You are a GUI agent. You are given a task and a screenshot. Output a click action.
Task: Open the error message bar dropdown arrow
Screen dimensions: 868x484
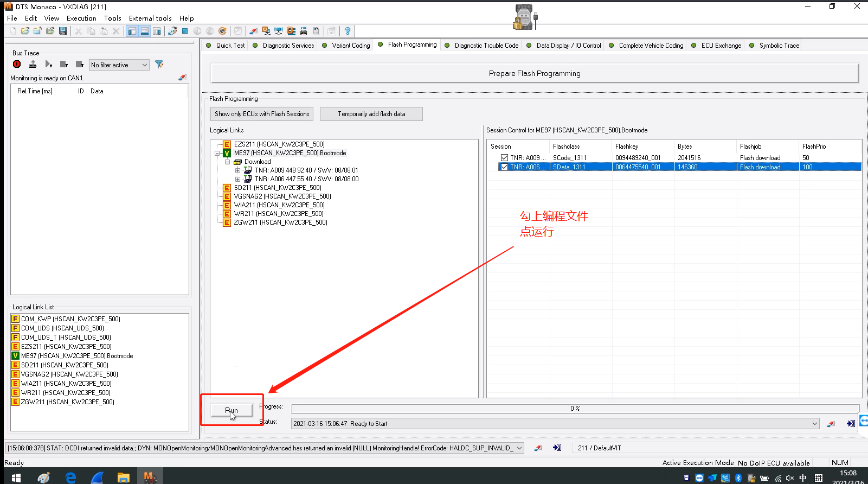(519, 448)
